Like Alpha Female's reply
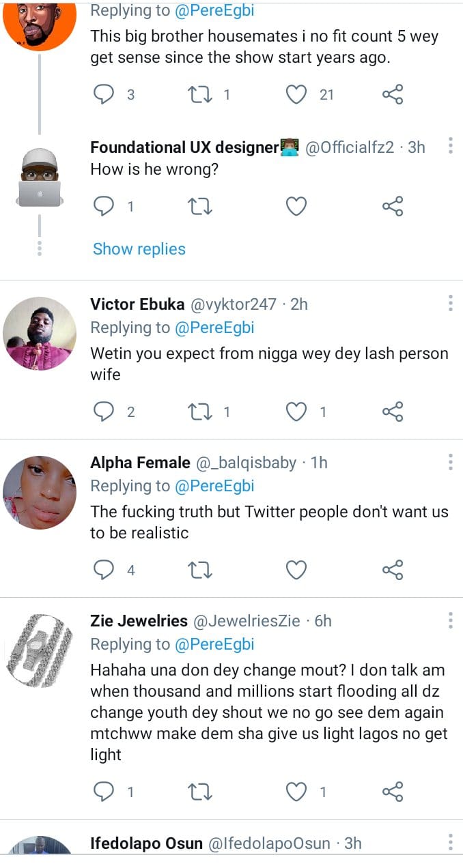This screenshot has width=463, height=868. coord(296,570)
